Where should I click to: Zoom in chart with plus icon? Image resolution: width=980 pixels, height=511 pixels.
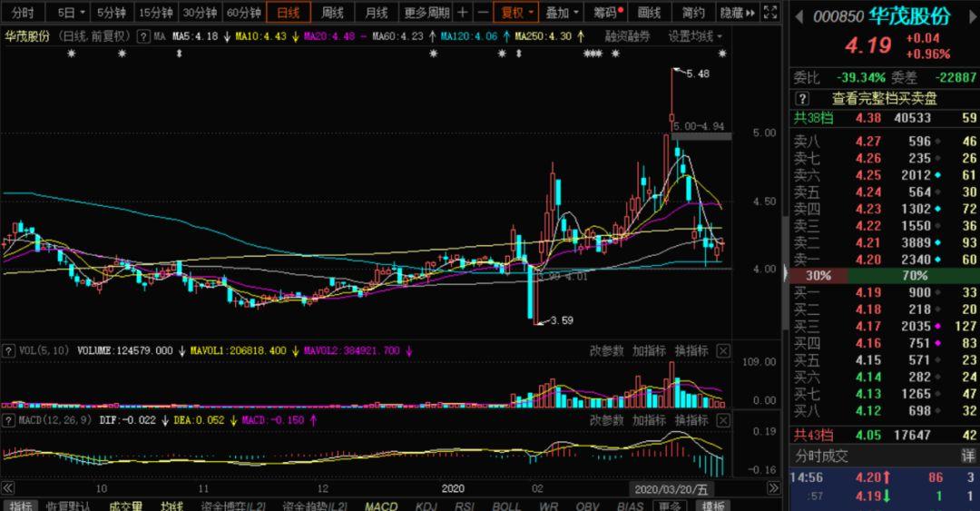coord(463,12)
